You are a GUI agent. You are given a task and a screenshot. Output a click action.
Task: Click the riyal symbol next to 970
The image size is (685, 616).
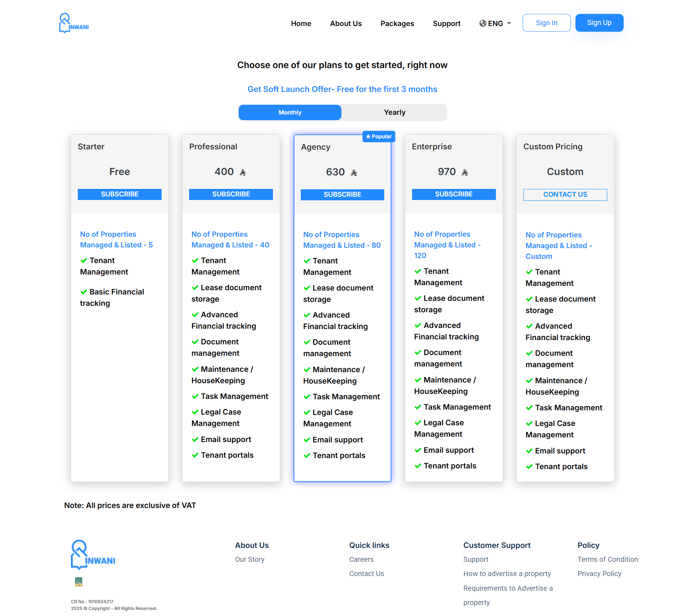(x=465, y=173)
